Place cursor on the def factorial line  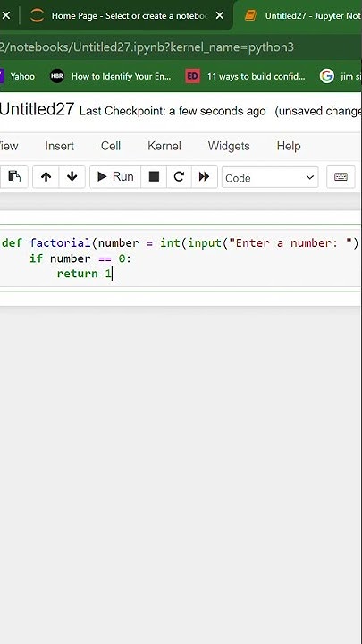click(181, 243)
